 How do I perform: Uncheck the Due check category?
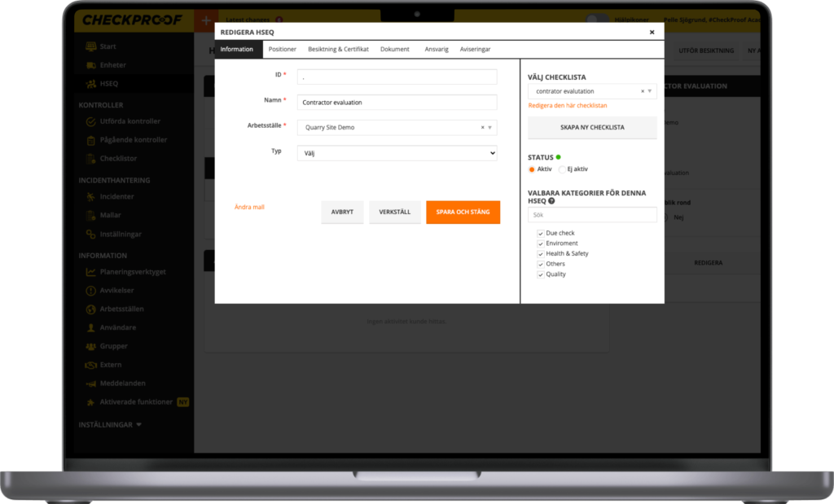coord(541,234)
